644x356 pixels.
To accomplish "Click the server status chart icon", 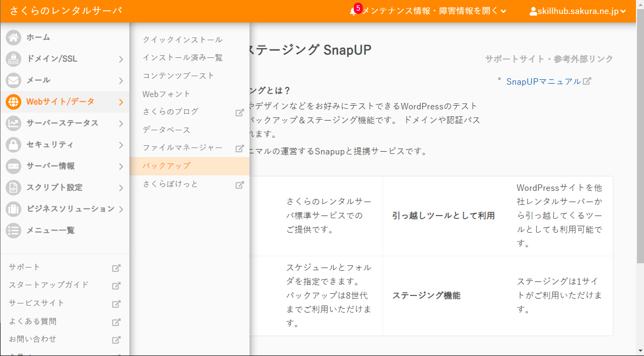I will tap(13, 123).
